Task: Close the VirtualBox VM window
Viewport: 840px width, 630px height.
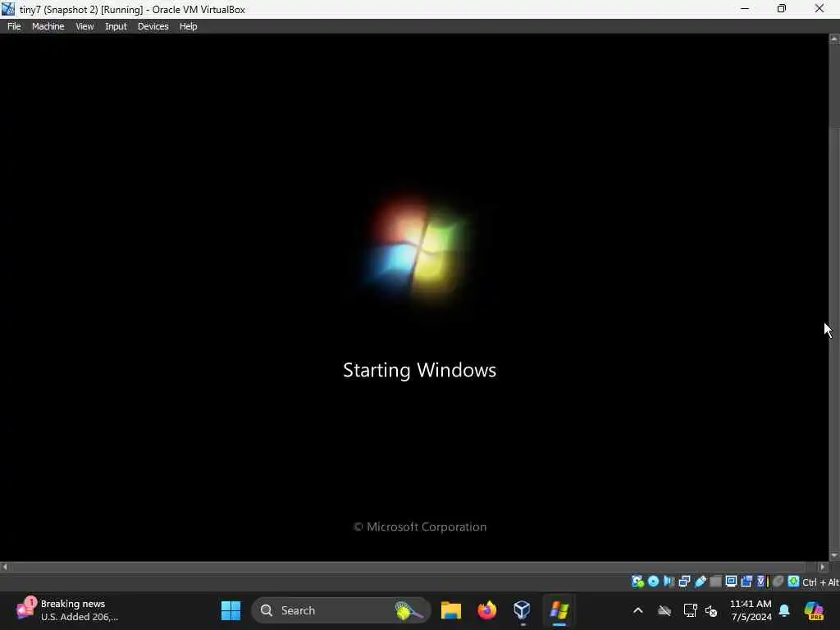Action: [819, 9]
